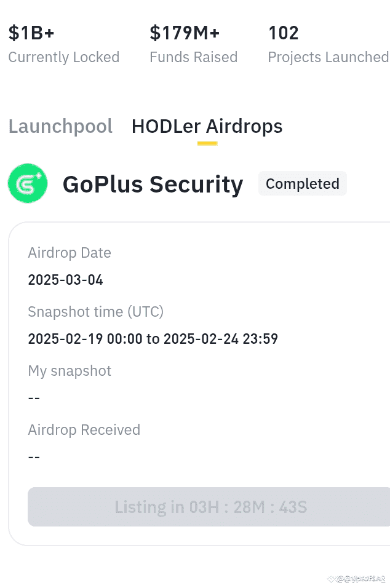Click the GoPlus Security green logo icon
Image resolution: width=390 pixels, height=588 pixels.
pos(28,183)
